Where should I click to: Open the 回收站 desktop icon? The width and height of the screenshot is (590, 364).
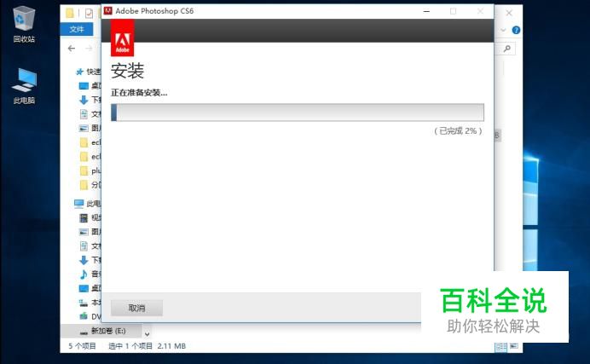point(24,25)
